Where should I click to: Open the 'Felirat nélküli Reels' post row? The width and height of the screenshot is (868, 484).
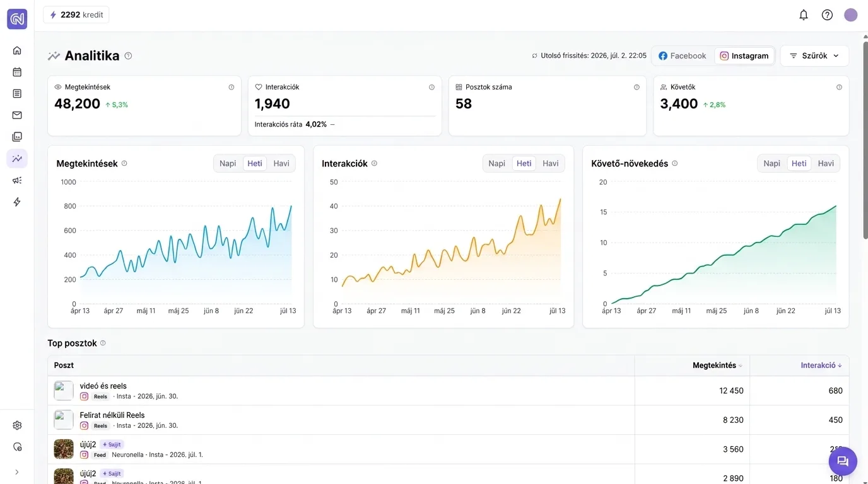point(448,420)
